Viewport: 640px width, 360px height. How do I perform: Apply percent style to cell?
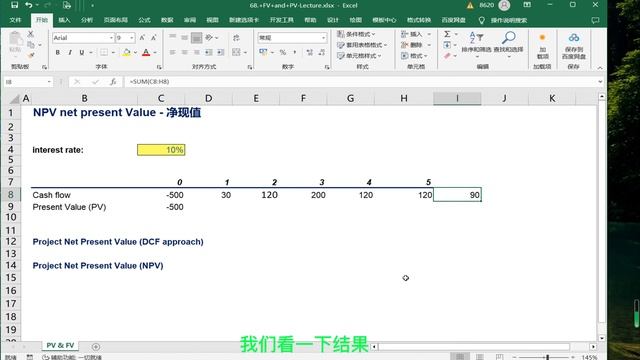click(282, 52)
